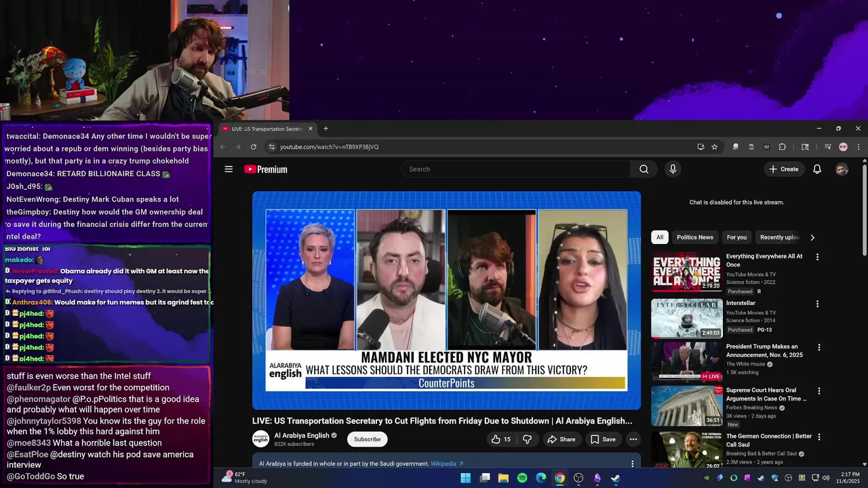This screenshot has height=488, width=868.
Task: Close the LIVE US Transportation tab
Action: pyautogui.click(x=311, y=129)
